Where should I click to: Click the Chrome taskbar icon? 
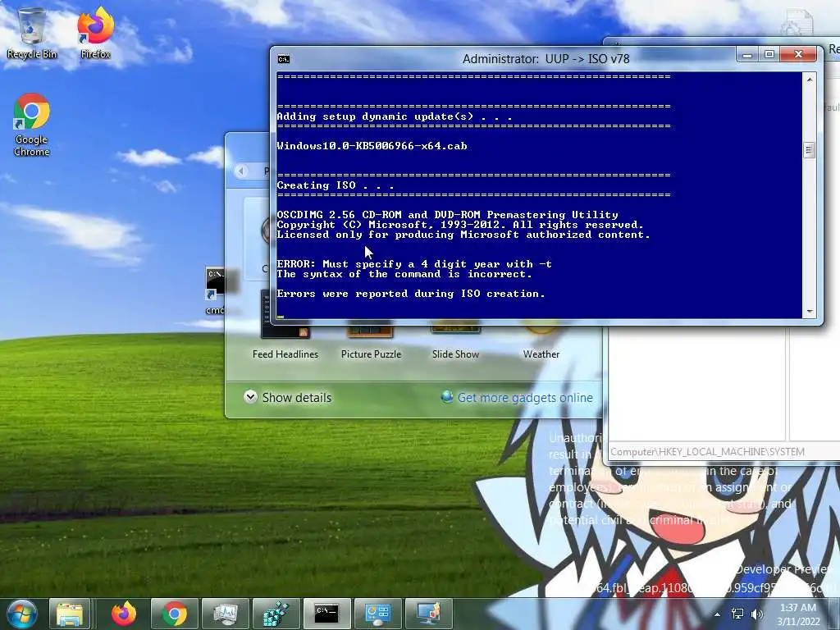pos(175,614)
